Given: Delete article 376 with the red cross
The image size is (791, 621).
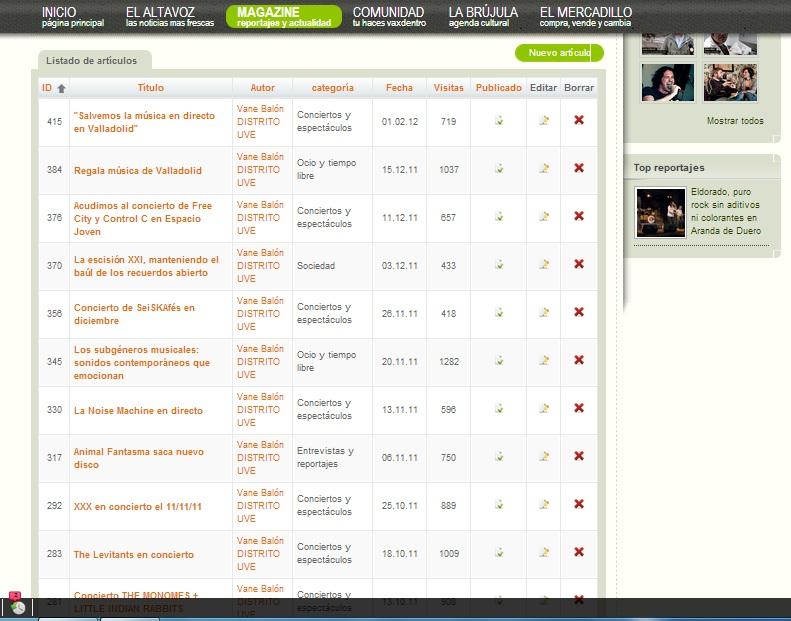Looking at the screenshot, I should [579, 216].
